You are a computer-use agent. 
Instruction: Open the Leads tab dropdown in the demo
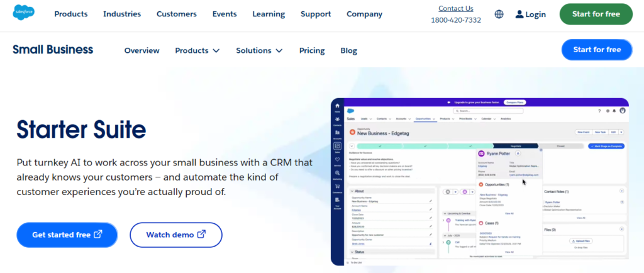coord(370,119)
